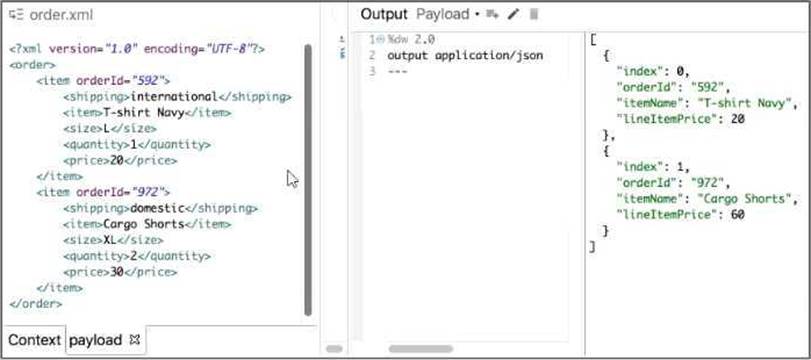Click the order.xml title
The width and height of the screenshot is (811, 360).
61,15
